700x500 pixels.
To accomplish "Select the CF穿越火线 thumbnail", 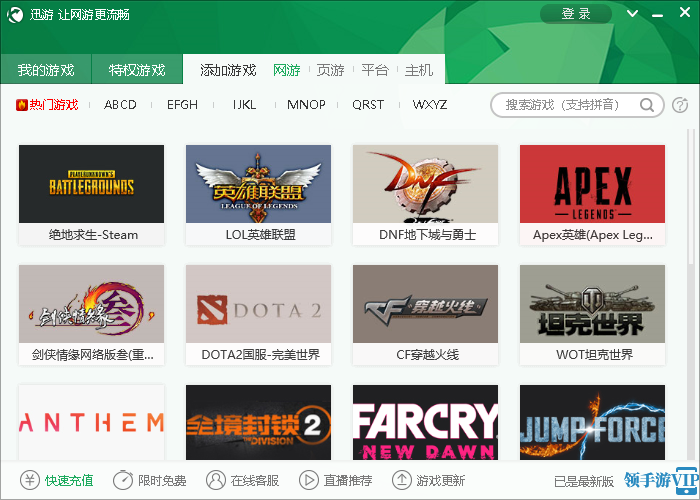I will [425, 304].
